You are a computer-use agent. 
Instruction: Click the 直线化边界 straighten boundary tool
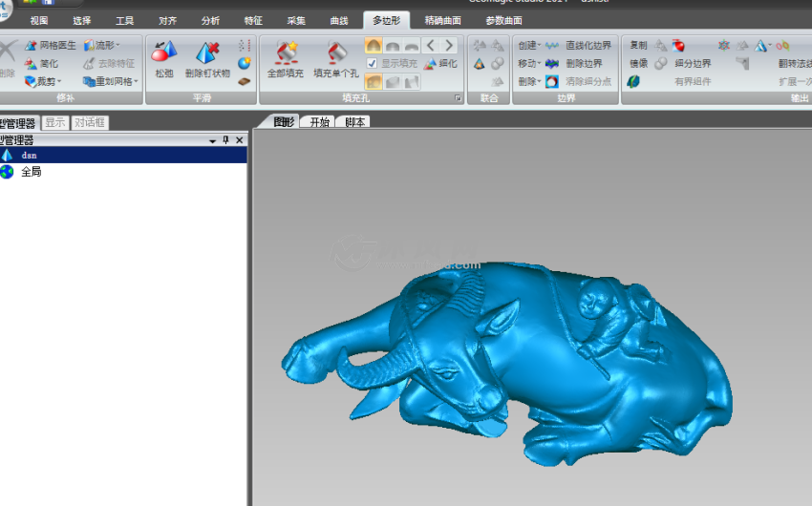(579, 45)
